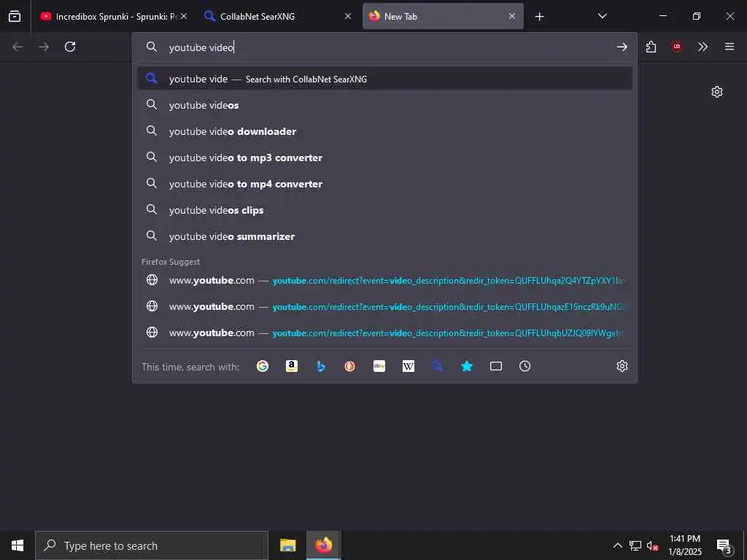Expand more tools overflow chevron
Viewport: 747px width, 560px height.
[x=703, y=47]
